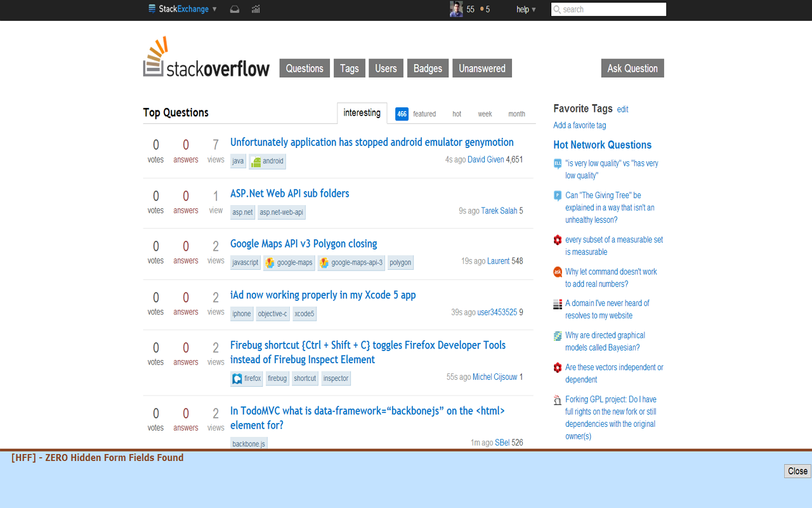This screenshot has height=508, width=812.
Task: Open the TodoMVC data-framework question
Action: coord(367,418)
